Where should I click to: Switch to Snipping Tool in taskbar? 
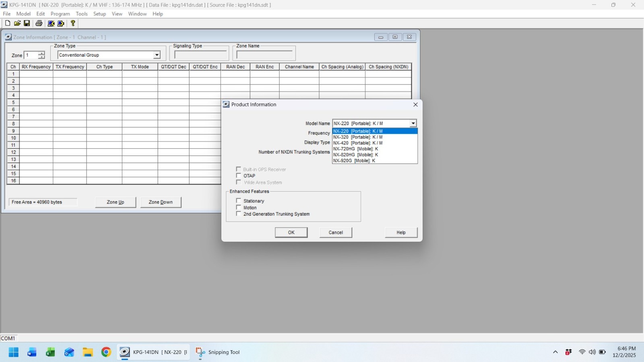[218, 352]
